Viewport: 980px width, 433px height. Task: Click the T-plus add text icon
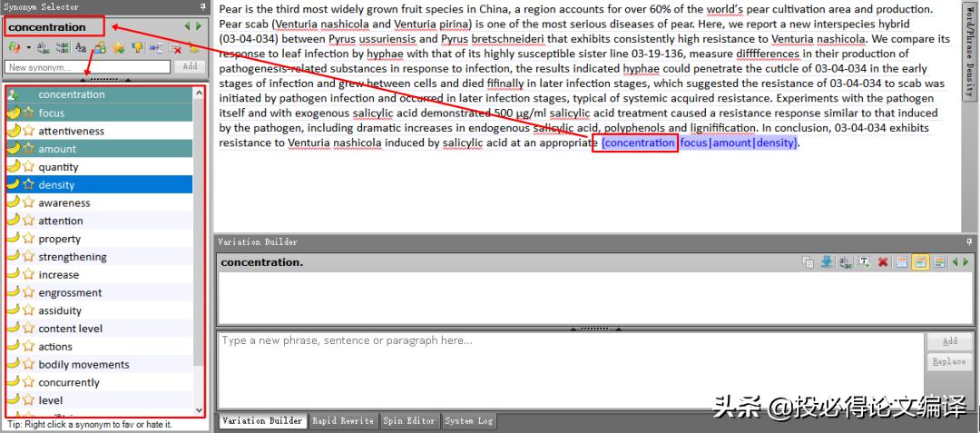tap(865, 262)
